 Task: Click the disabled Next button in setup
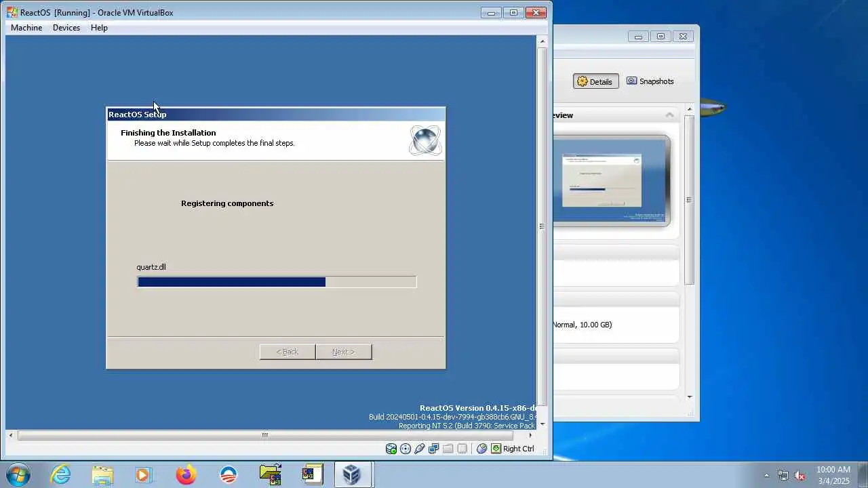pos(344,352)
